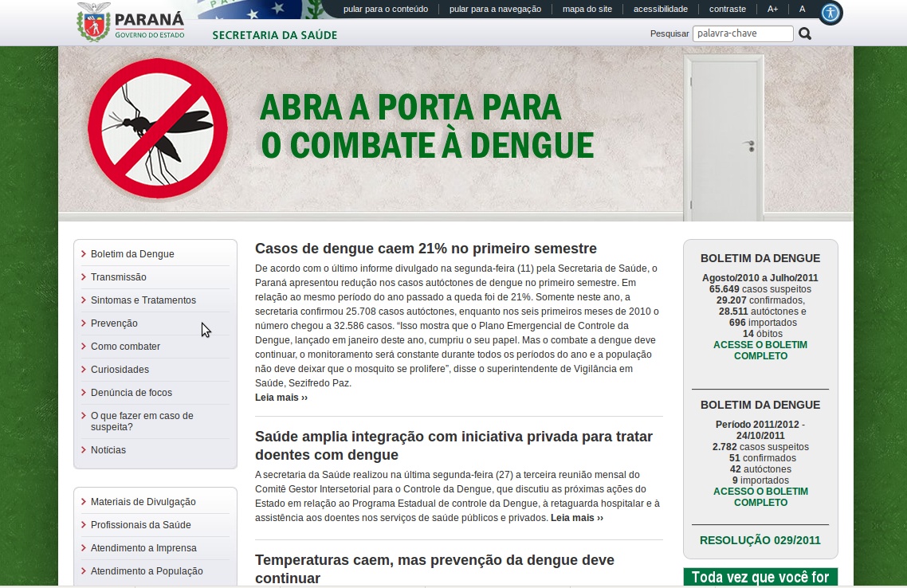Open Denúncia de focos menu entry

(x=131, y=393)
